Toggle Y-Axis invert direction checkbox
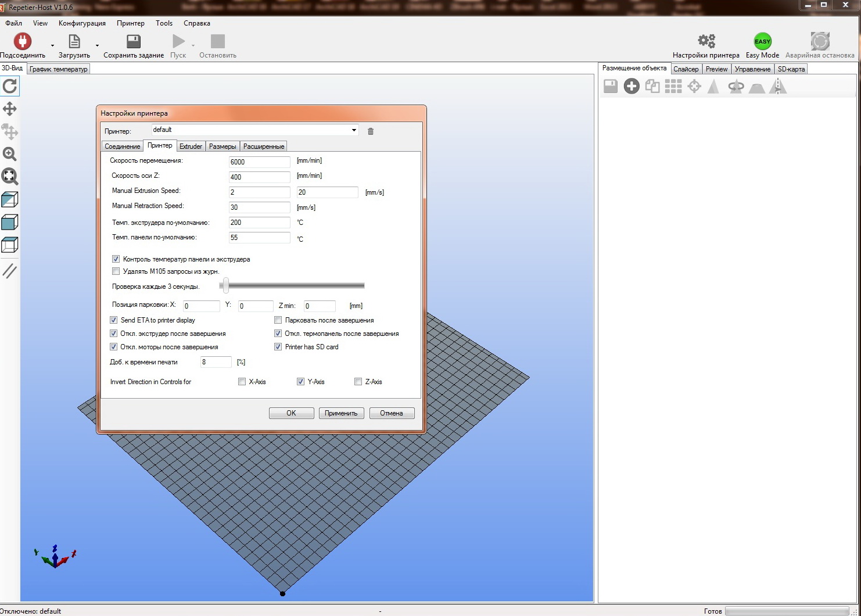The image size is (861, 616). pos(300,382)
